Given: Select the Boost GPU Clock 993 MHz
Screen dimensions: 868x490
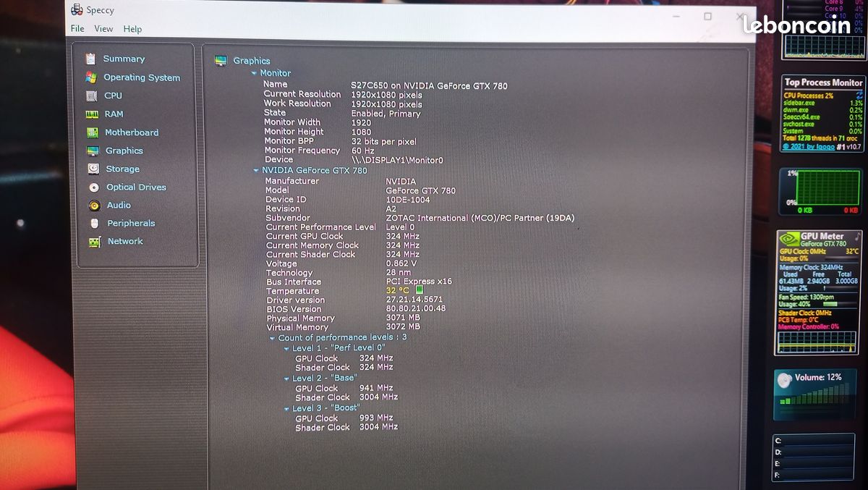Looking at the screenshot, I should (376, 418).
